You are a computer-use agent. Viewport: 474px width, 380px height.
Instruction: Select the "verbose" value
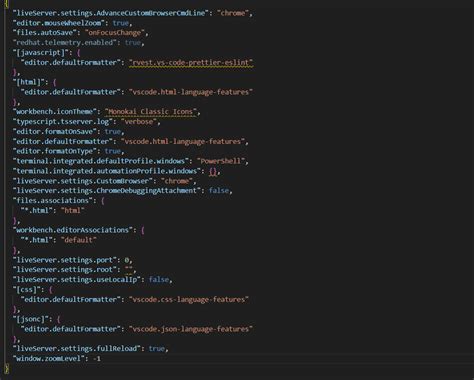click(139, 122)
